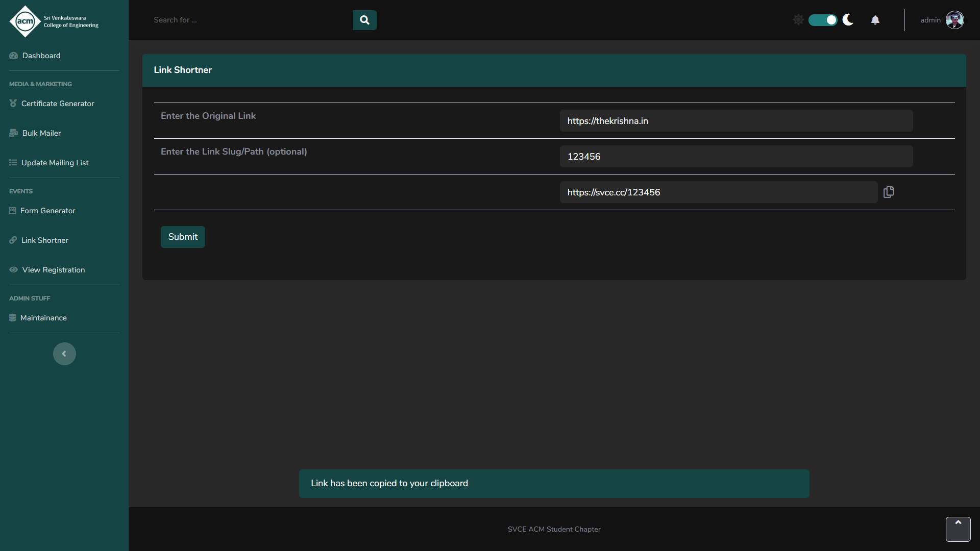Screen dimensions: 980x551
Task: Copy the shortened link with the clipboard icon
Action: [889, 192]
